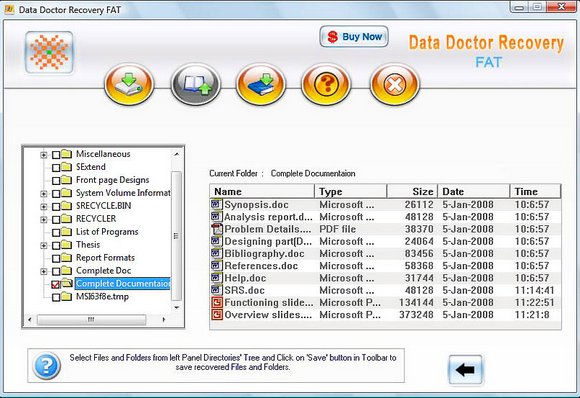Check the Miscellaneous folder checkbox
The width and height of the screenshot is (580, 398).
click(x=56, y=155)
